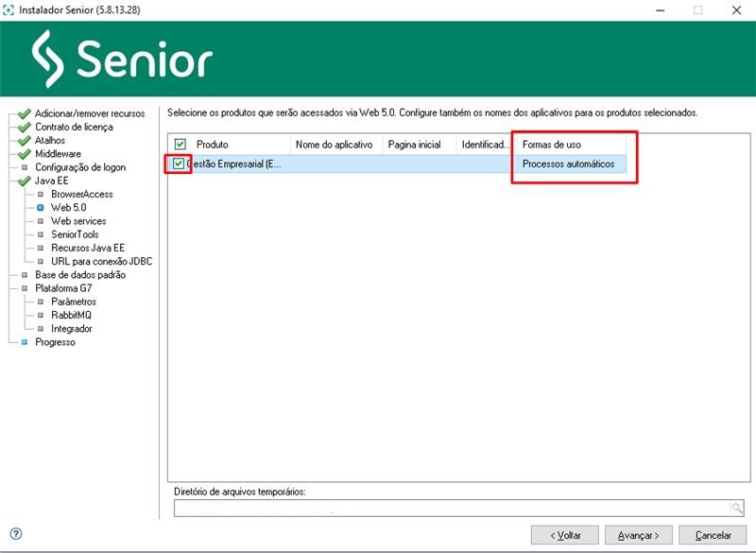Select the Progresso step
The height and width of the screenshot is (553, 756).
[x=55, y=342]
